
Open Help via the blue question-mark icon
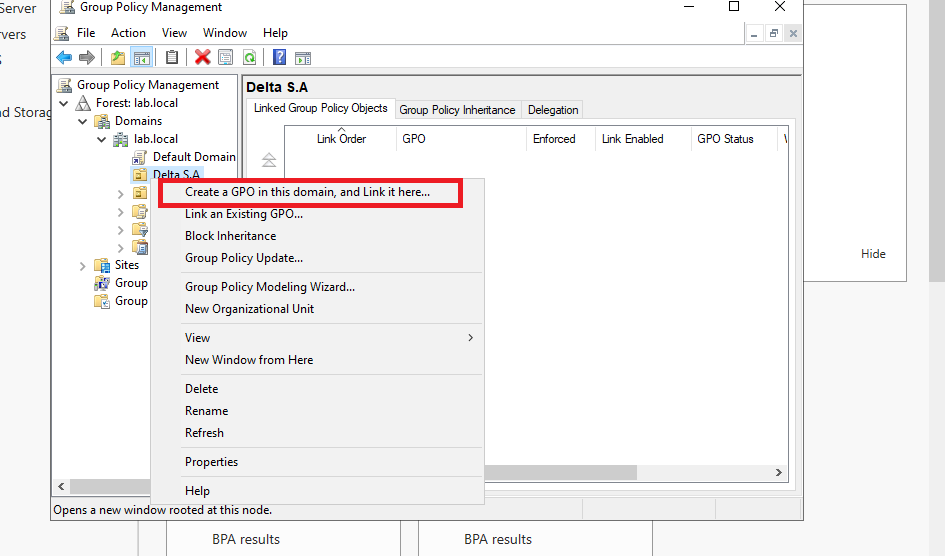coord(280,58)
